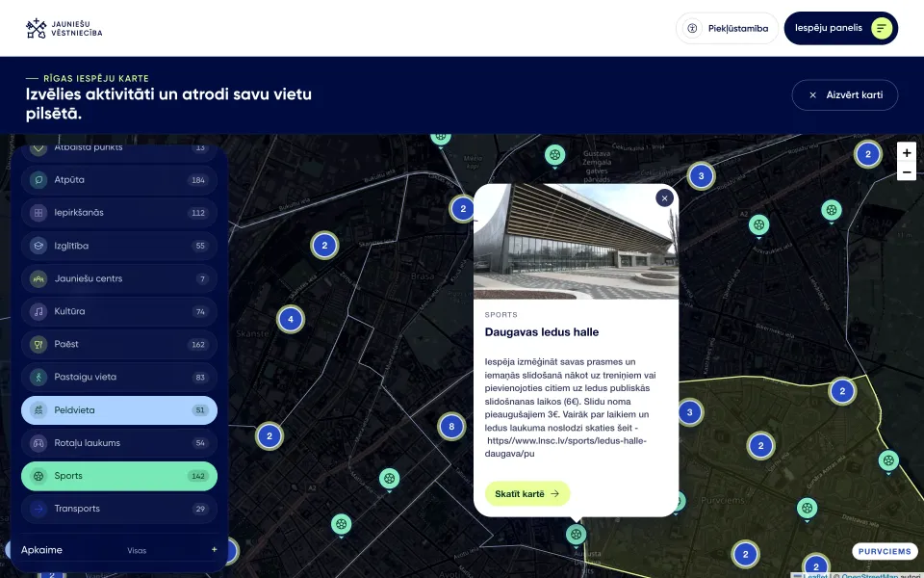Toggle the Pastaigu vieta category filter
The width and height of the screenshot is (924, 578).
[119, 377]
